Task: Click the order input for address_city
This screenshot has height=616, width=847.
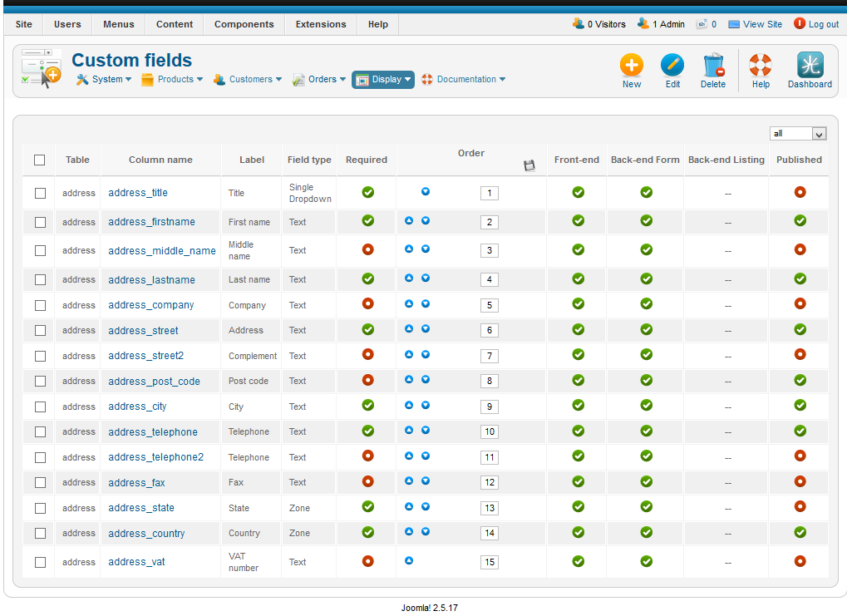Action: click(x=490, y=407)
